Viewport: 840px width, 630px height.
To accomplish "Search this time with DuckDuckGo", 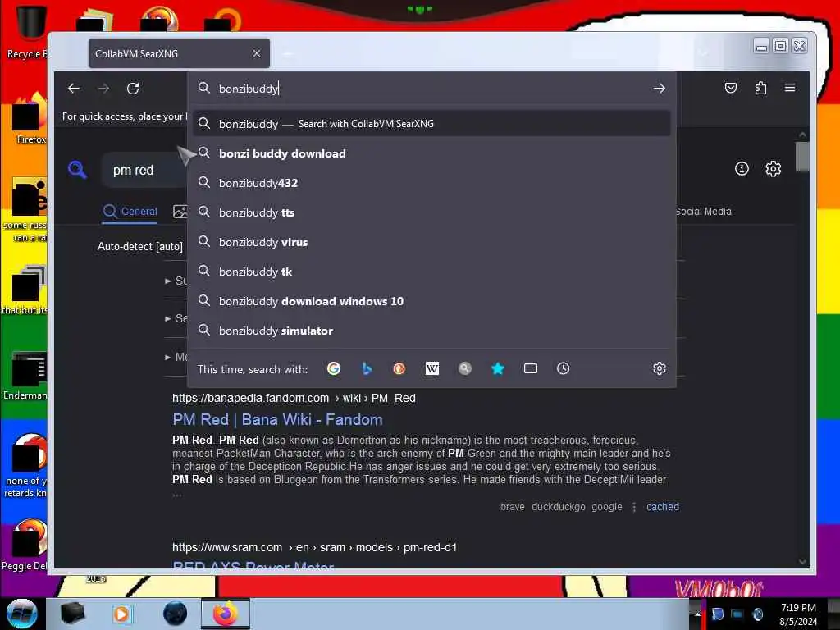I will [399, 368].
